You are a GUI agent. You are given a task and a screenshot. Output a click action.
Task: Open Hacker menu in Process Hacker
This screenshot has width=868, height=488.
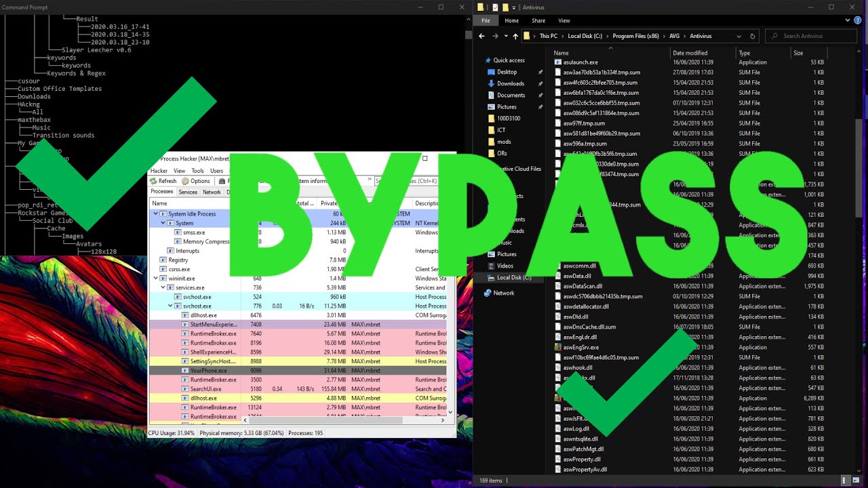159,171
